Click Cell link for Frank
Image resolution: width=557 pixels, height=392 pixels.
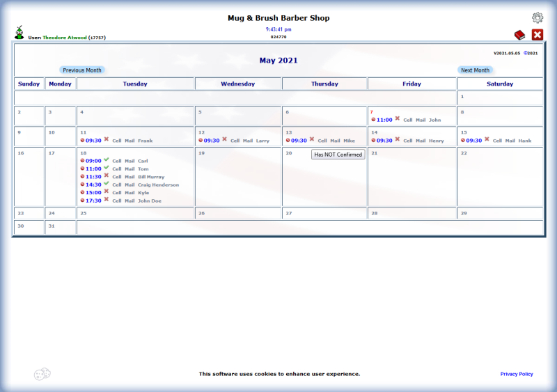[117, 141]
